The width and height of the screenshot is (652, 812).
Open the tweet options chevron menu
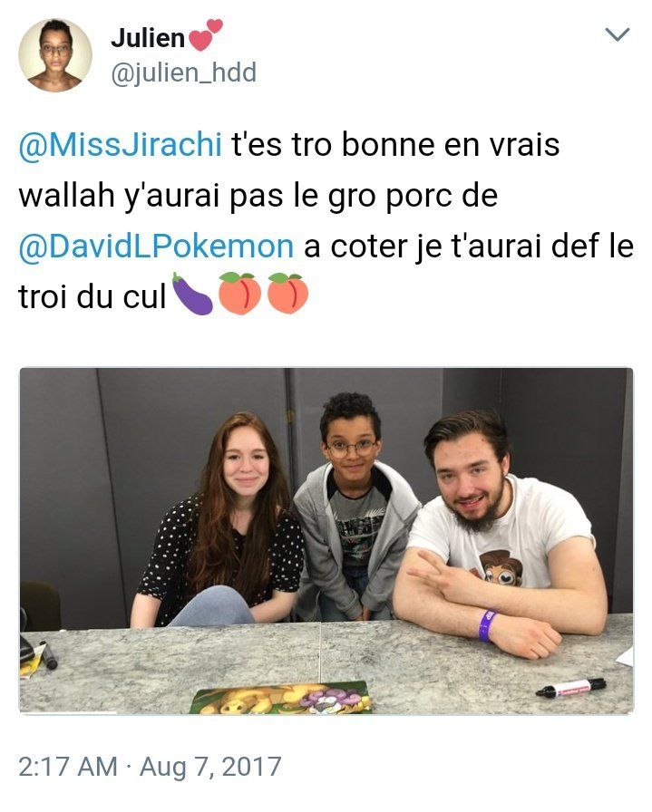618,34
